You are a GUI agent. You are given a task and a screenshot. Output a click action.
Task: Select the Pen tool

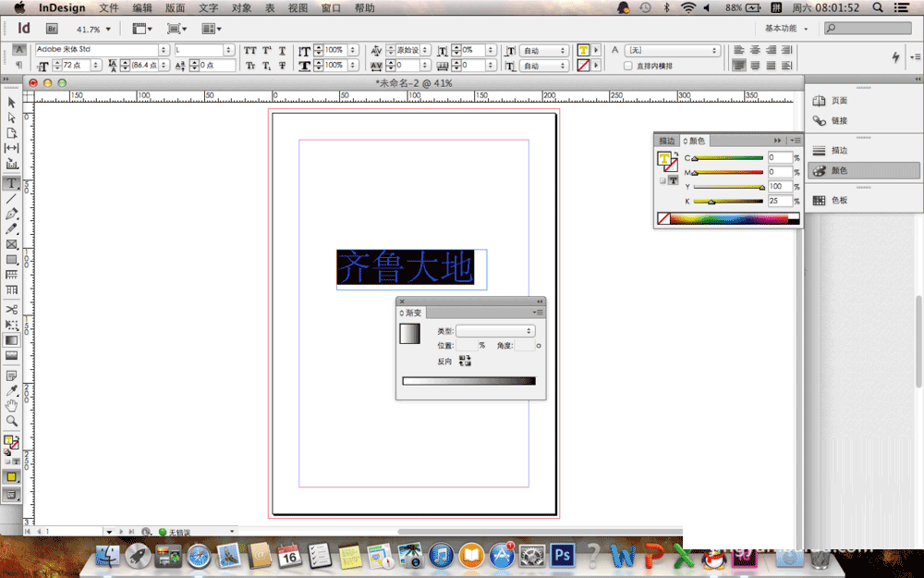(12, 214)
